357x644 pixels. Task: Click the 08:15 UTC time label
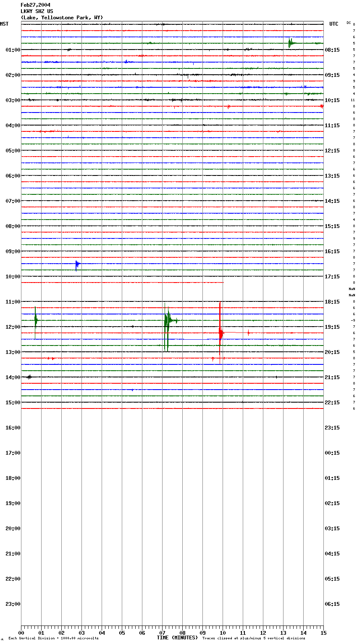tap(332, 50)
